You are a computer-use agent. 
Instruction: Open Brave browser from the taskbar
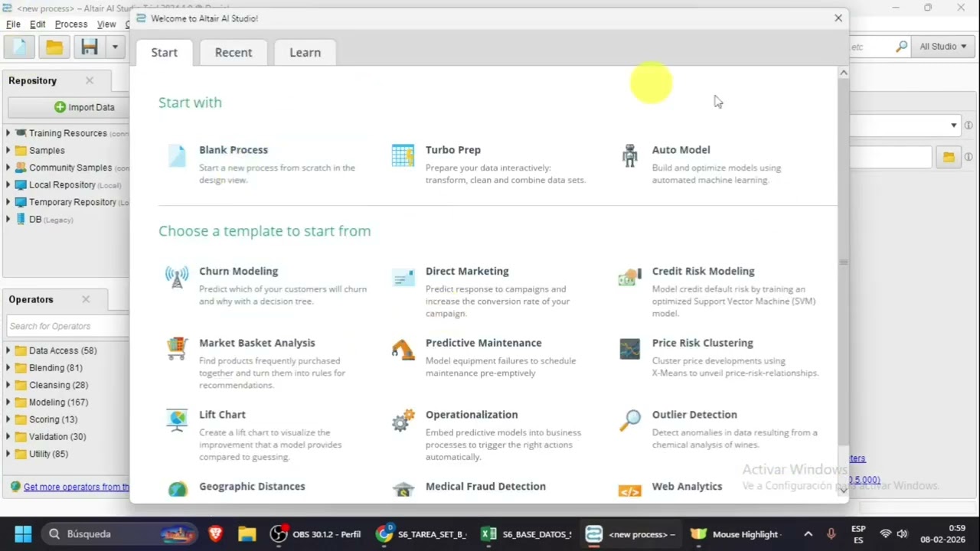[215, 533]
